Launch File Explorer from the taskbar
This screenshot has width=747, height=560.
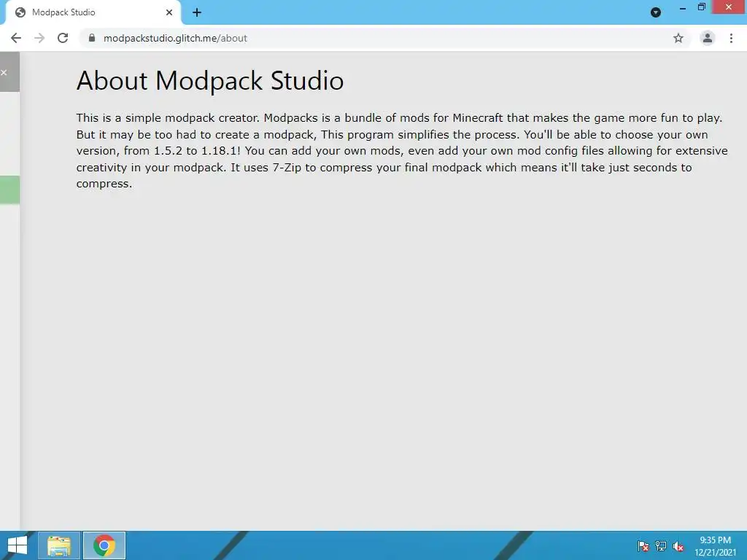click(59, 545)
